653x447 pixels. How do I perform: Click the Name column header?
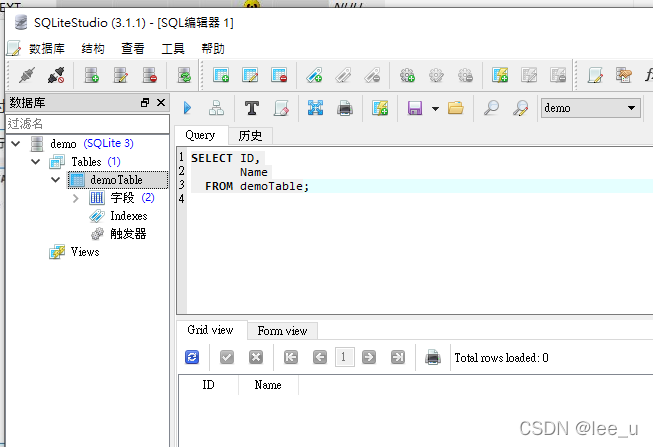(268, 385)
